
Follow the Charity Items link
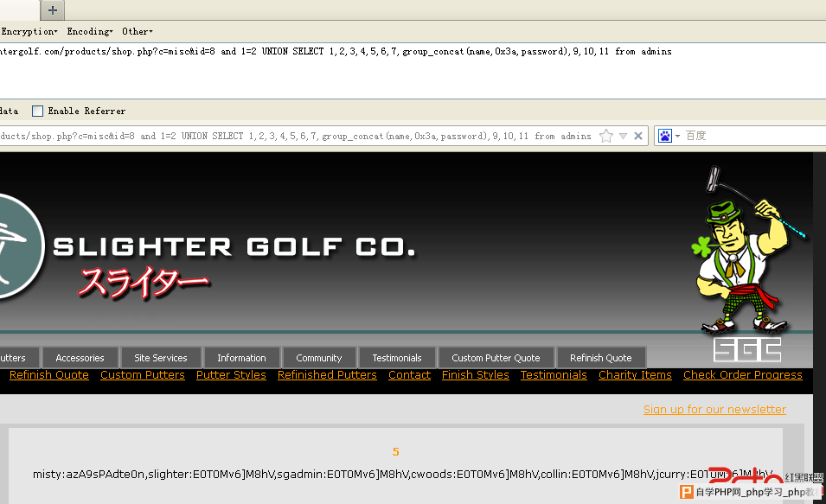click(x=636, y=375)
